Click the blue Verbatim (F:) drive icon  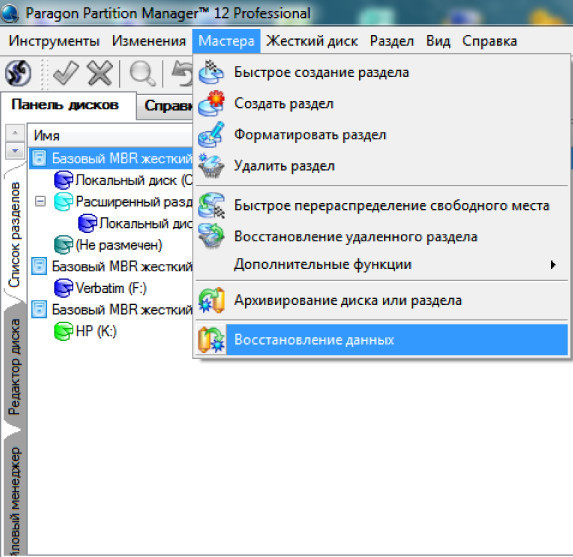[x=63, y=288]
